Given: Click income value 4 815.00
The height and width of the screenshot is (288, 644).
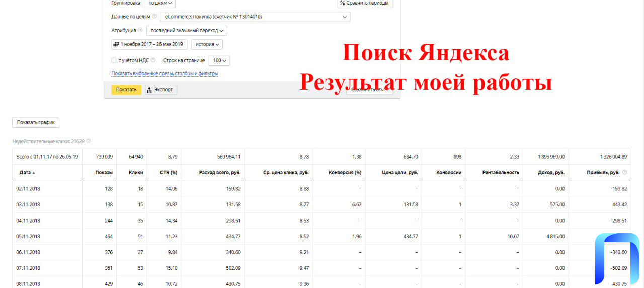Looking at the screenshot, I should (x=554, y=236).
